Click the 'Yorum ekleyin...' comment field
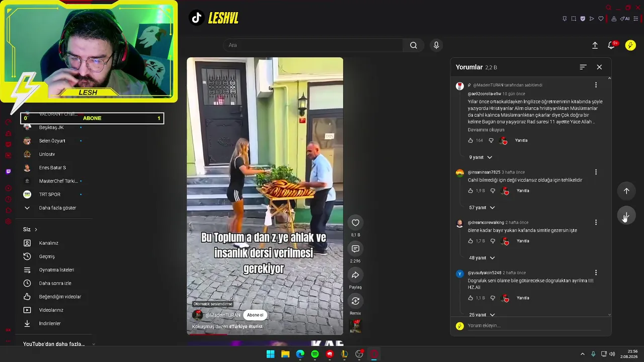Viewport: 644px width, 362px height. coord(534,326)
